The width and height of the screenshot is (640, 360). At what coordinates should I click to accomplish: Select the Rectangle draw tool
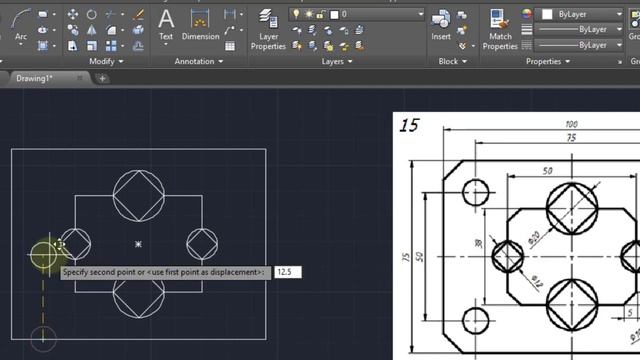pyautogui.click(x=42, y=15)
